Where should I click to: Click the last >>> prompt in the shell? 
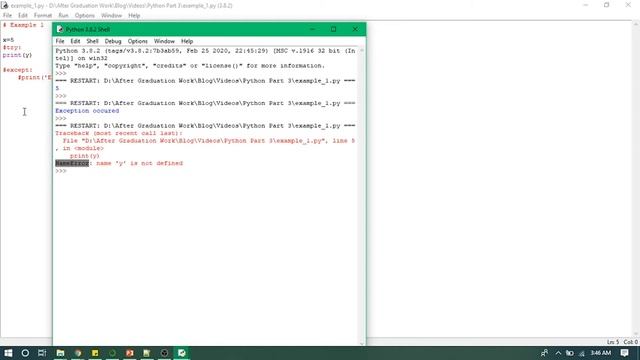(x=61, y=171)
